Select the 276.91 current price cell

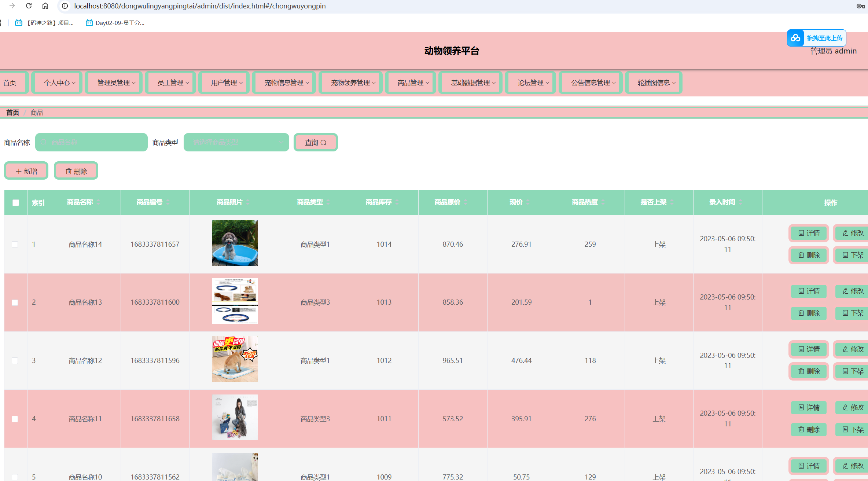point(521,244)
